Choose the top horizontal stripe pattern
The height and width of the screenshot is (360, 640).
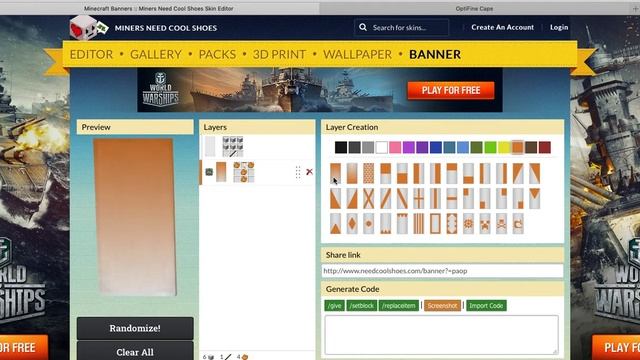click(452, 173)
